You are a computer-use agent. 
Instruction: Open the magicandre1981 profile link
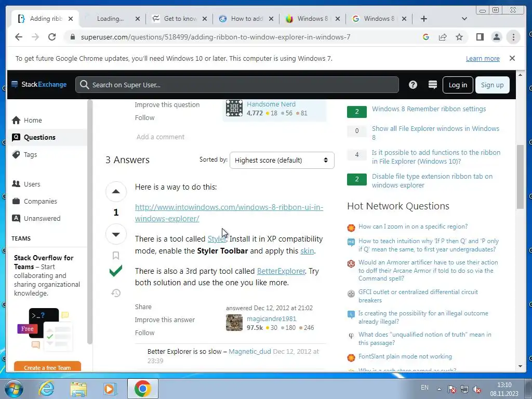(x=271, y=318)
